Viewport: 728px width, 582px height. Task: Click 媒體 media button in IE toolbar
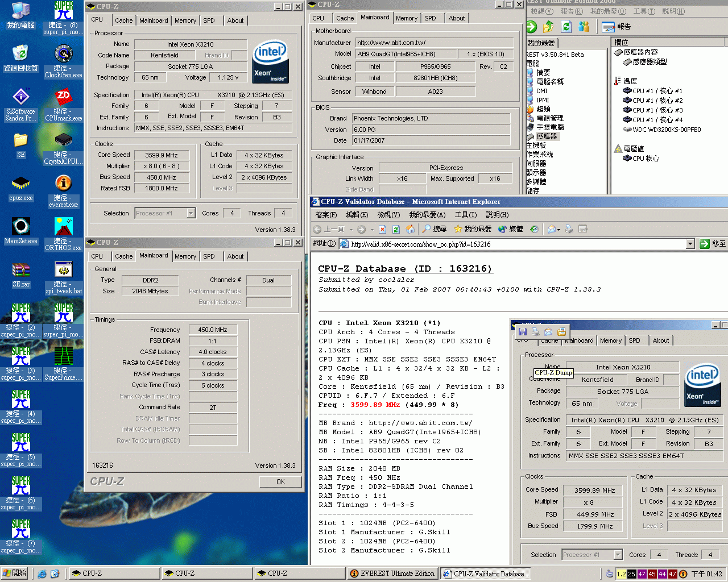tap(510, 229)
